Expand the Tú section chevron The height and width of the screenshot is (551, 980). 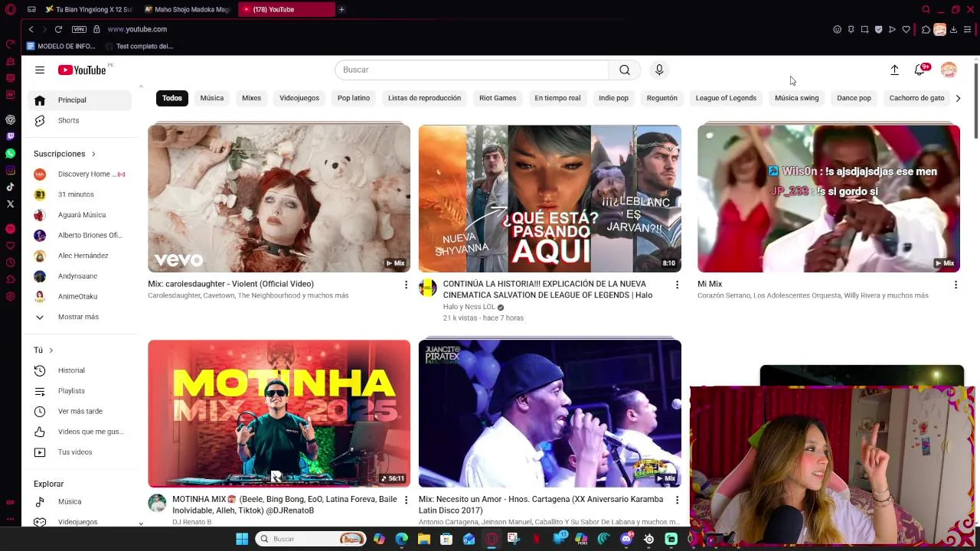click(51, 350)
